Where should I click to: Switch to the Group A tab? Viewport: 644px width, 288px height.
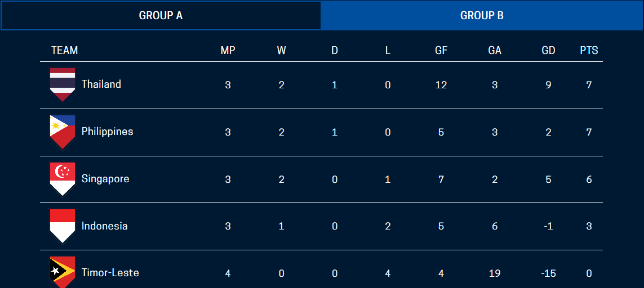[x=161, y=15]
